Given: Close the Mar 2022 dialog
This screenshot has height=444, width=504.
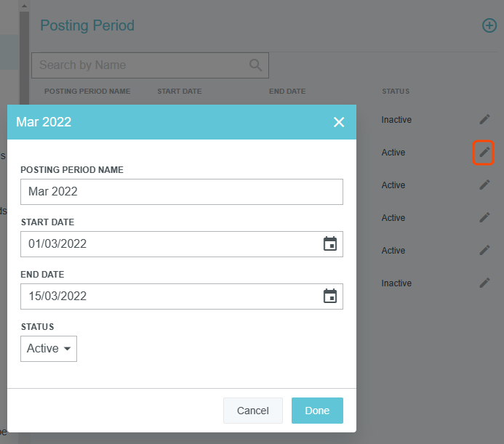Looking at the screenshot, I should (x=339, y=122).
